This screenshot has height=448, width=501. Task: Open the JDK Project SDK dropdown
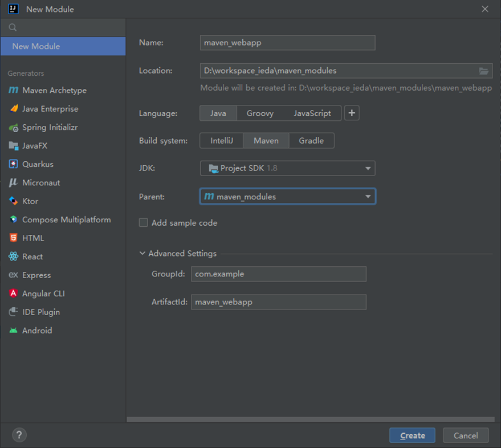[288, 168]
